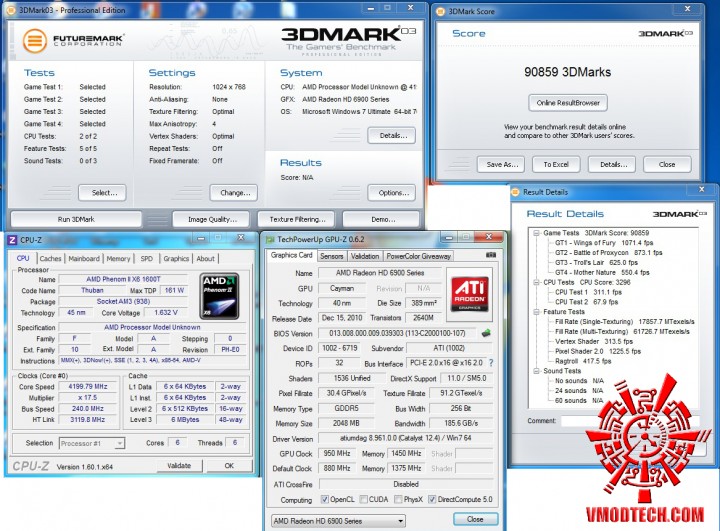Select the Fill Rate (Single-Texturing) row
The image size is (720, 531).
click(x=624, y=322)
